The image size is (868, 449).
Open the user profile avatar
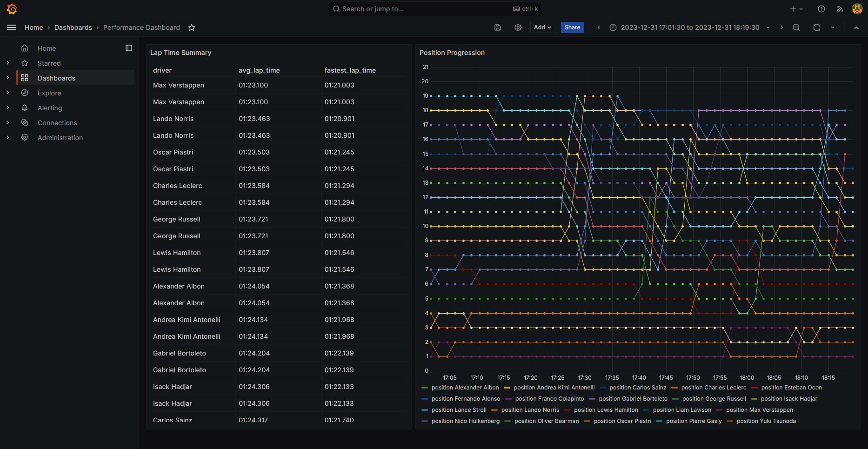(x=857, y=9)
